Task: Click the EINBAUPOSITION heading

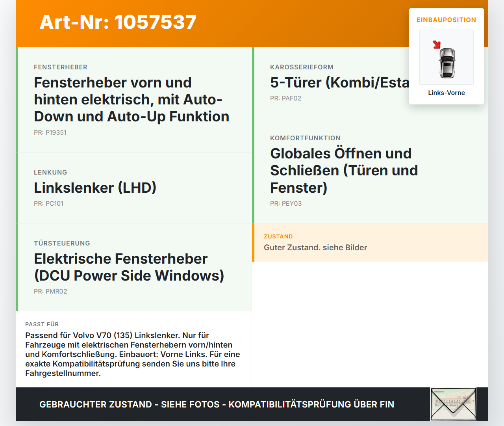Action: 447,20
